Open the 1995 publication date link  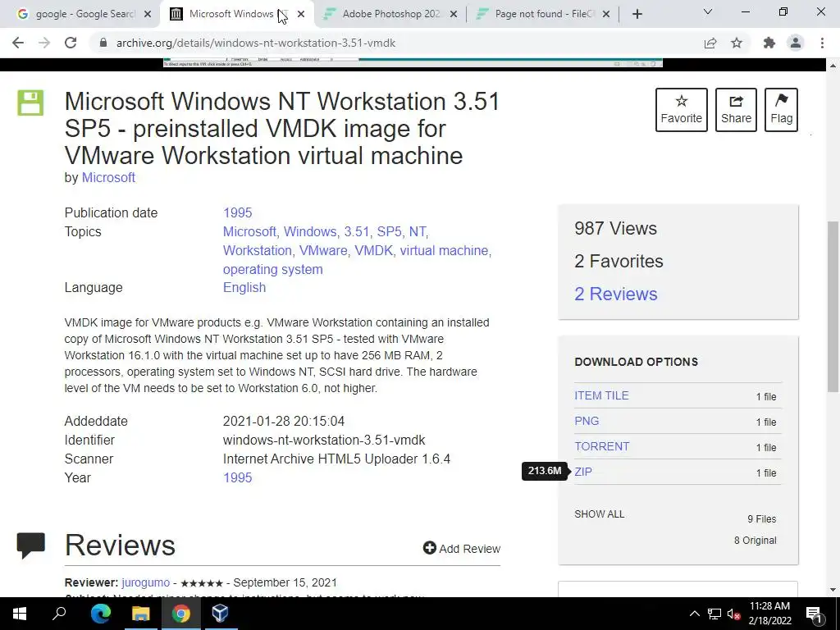(x=237, y=212)
